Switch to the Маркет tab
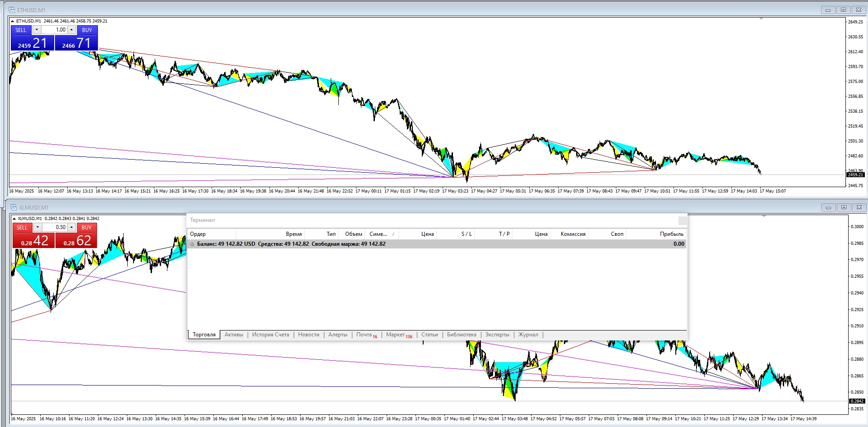This screenshot has height=427, width=868. click(399, 335)
